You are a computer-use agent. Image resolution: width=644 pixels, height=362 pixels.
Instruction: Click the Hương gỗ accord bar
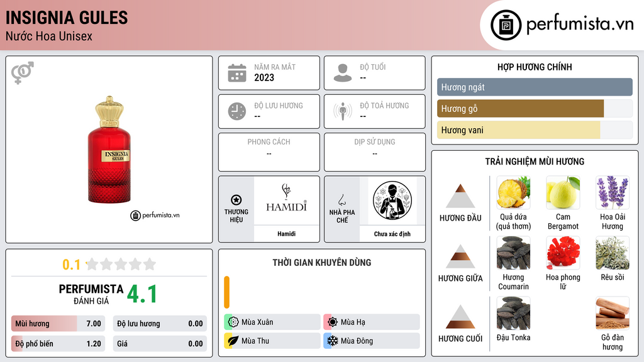coord(535,109)
